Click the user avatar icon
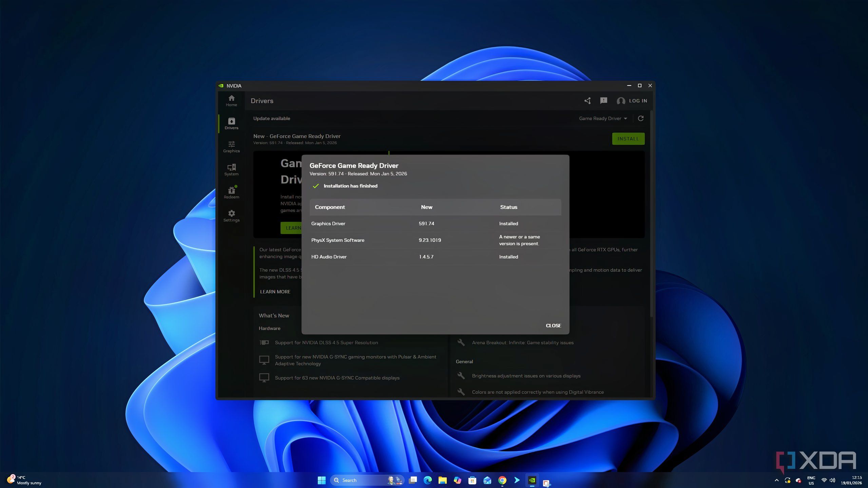This screenshot has height=488, width=868. tap(621, 101)
